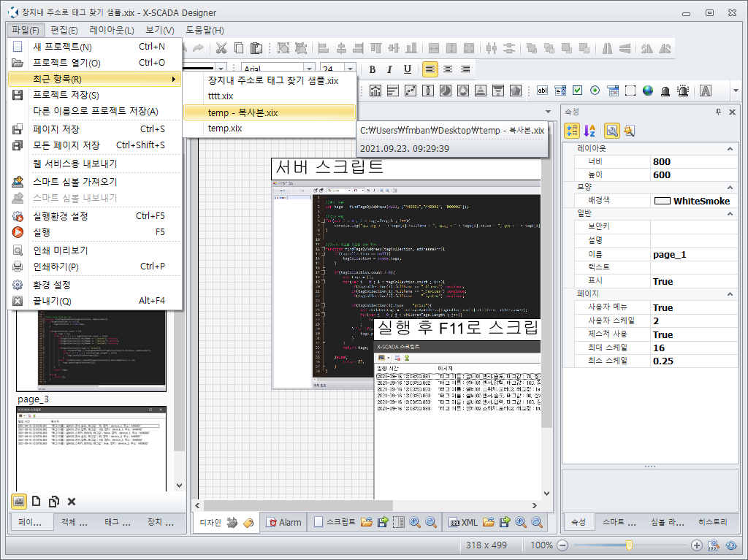Click the Cut scissors icon
748x560 pixels.
click(x=221, y=48)
